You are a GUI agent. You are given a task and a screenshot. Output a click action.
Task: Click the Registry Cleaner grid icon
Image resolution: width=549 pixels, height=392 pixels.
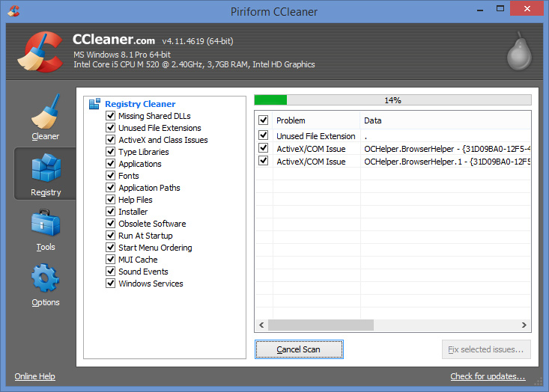94,104
